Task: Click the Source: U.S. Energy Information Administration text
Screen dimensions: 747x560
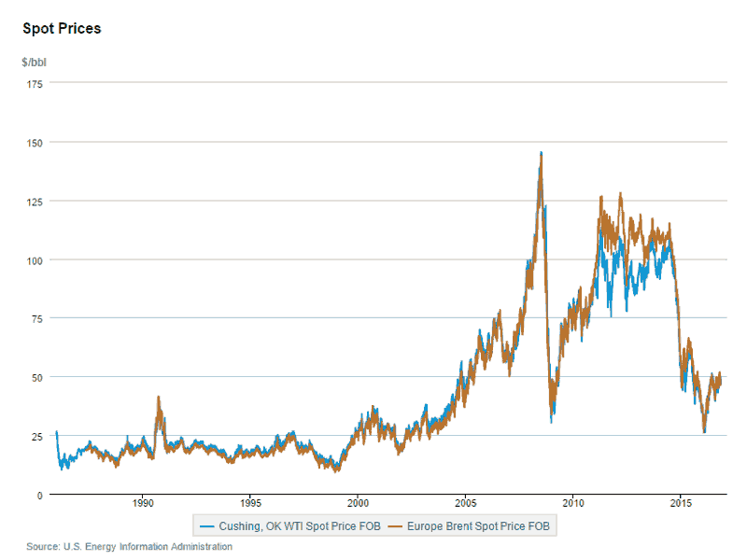Action: 129,547
